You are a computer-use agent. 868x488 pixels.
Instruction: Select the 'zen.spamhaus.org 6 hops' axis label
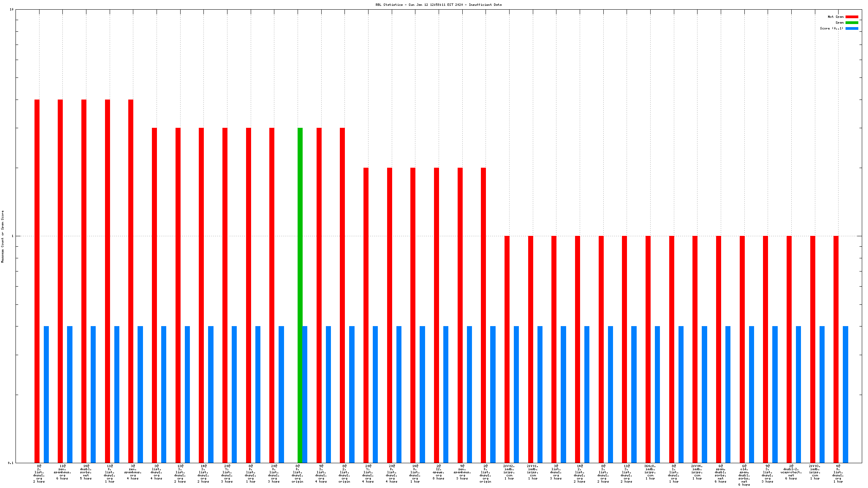(62, 472)
